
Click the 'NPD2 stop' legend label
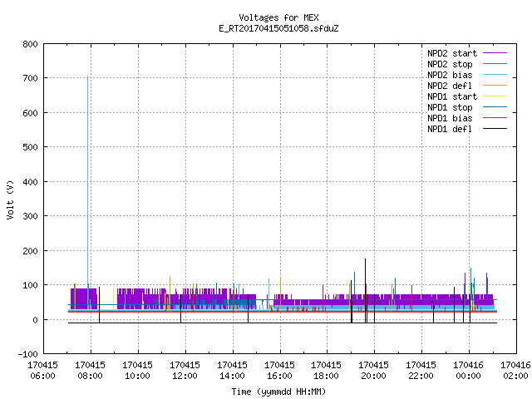pos(450,64)
